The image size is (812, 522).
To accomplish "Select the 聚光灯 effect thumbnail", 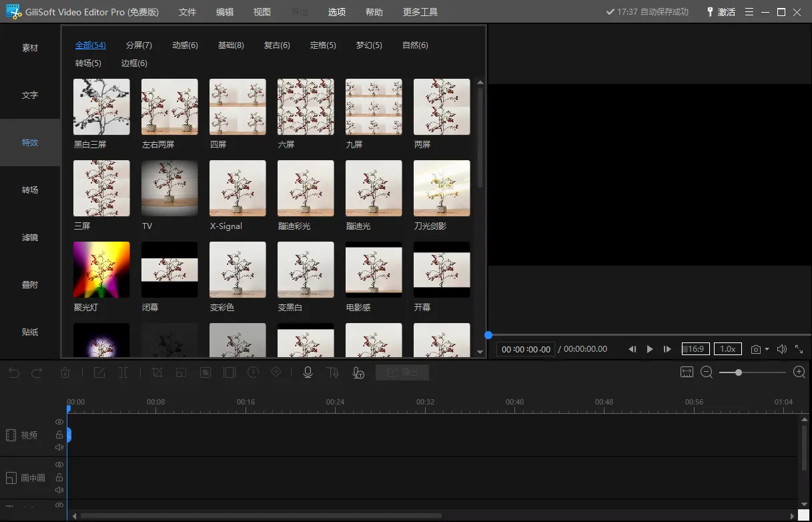I will pyautogui.click(x=101, y=270).
